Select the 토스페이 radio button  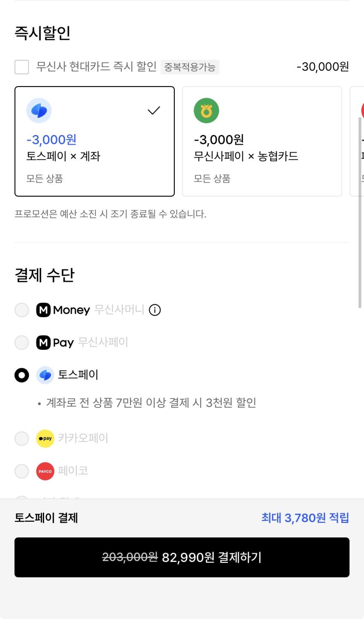pyautogui.click(x=22, y=375)
